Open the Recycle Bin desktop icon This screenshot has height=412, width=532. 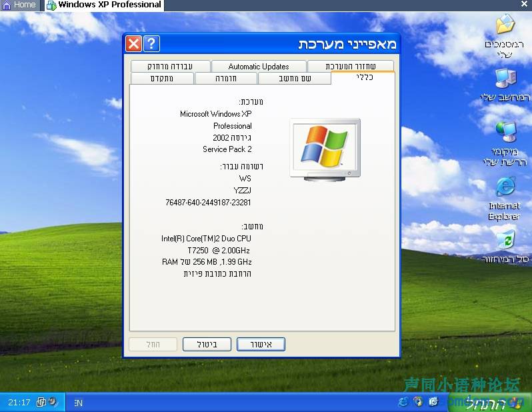[x=505, y=247]
